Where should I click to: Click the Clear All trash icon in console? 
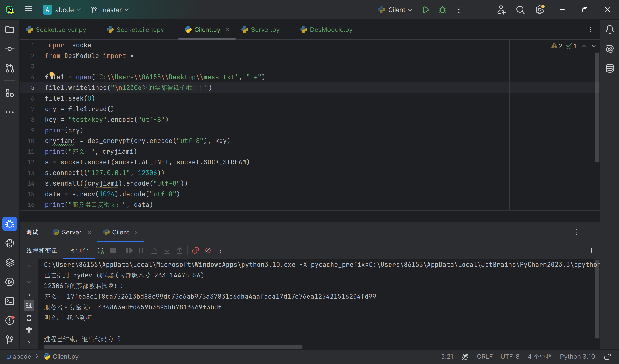(x=29, y=331)
